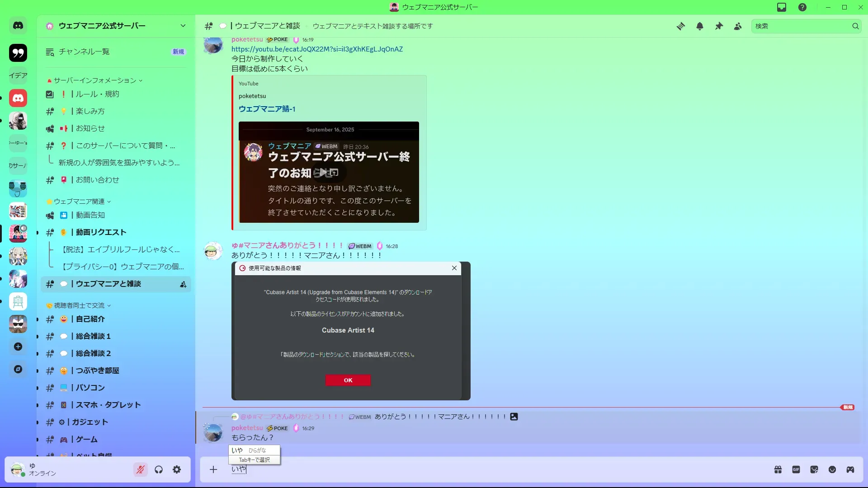Click the 検索 search field
868x488 pixels.
click(800, 26)
